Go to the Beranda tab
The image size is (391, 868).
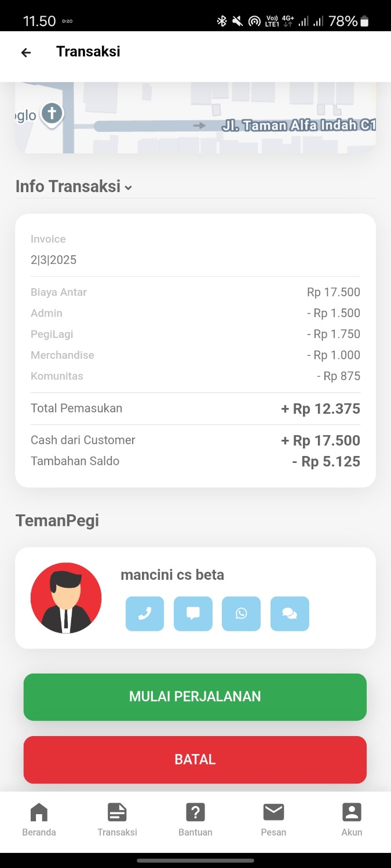coord(39,820)
